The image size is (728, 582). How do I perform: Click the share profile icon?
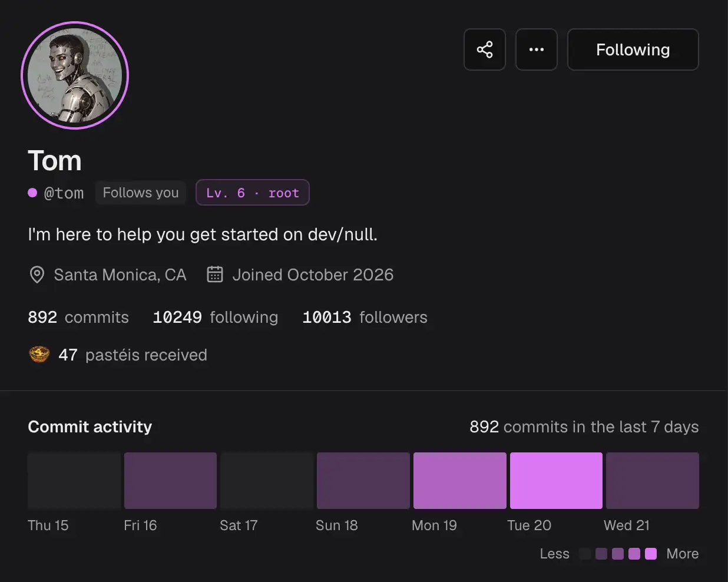tap(485, 49)
